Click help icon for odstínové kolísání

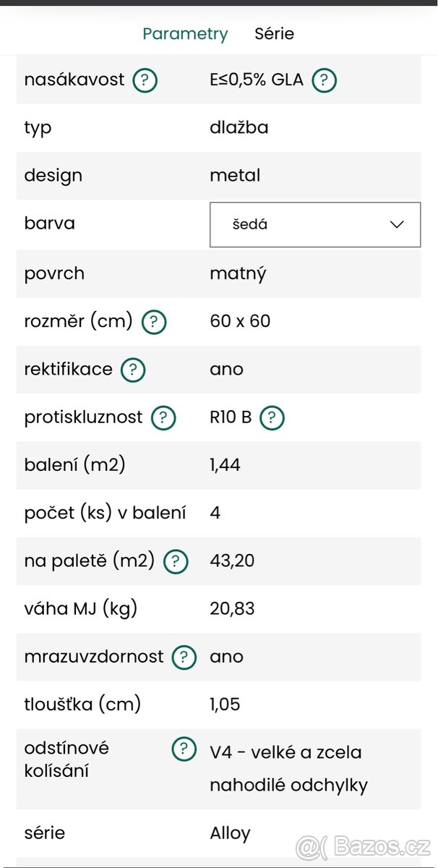184,749
